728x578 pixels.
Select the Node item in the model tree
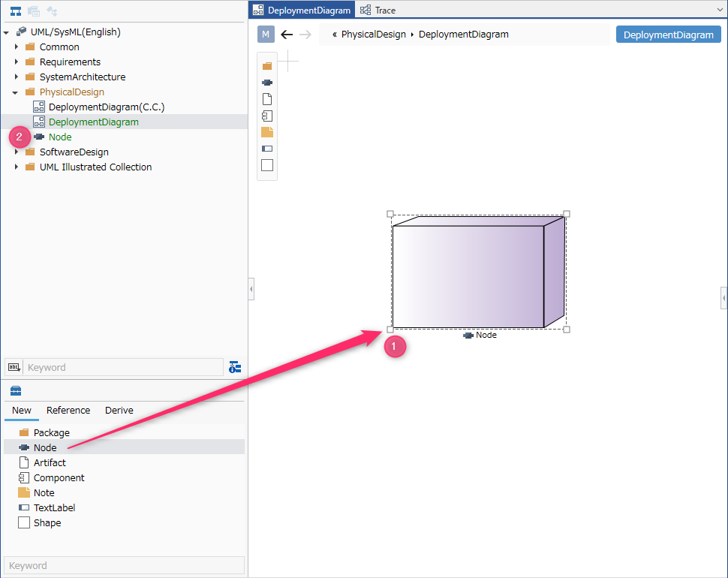[x=60, y=137]
